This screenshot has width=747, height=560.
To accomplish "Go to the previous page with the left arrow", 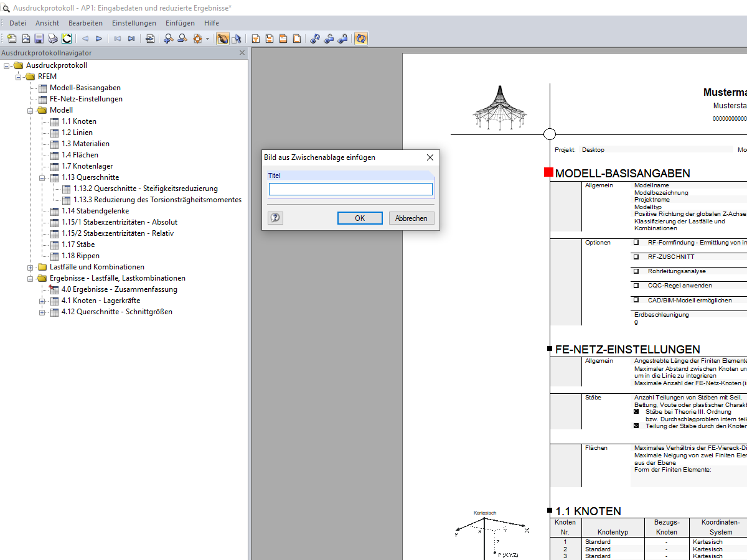I will click(x=85, y=39).
